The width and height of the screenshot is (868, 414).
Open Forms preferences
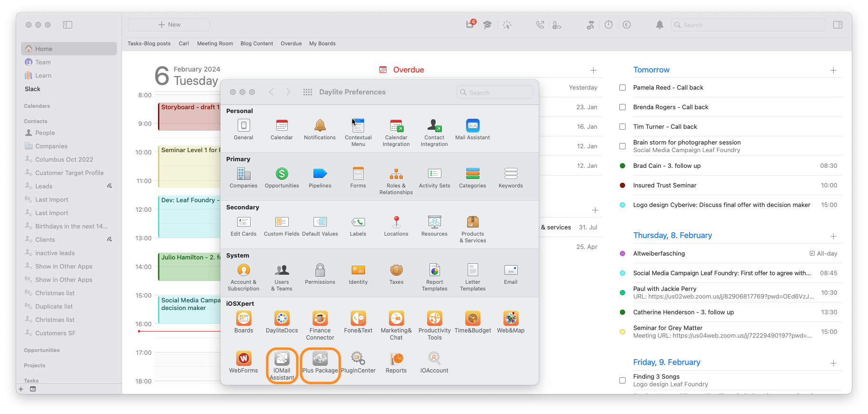pyautogui.click(x=358, y=174)
